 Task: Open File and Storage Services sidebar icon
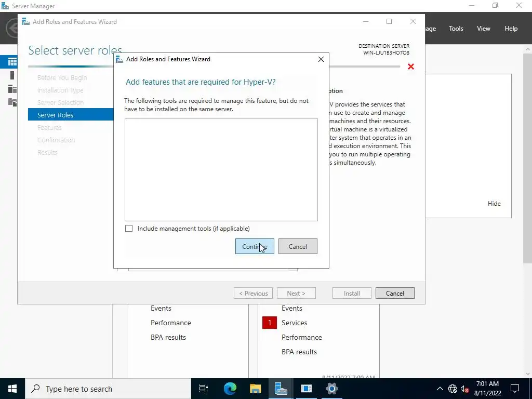point(12,102)
